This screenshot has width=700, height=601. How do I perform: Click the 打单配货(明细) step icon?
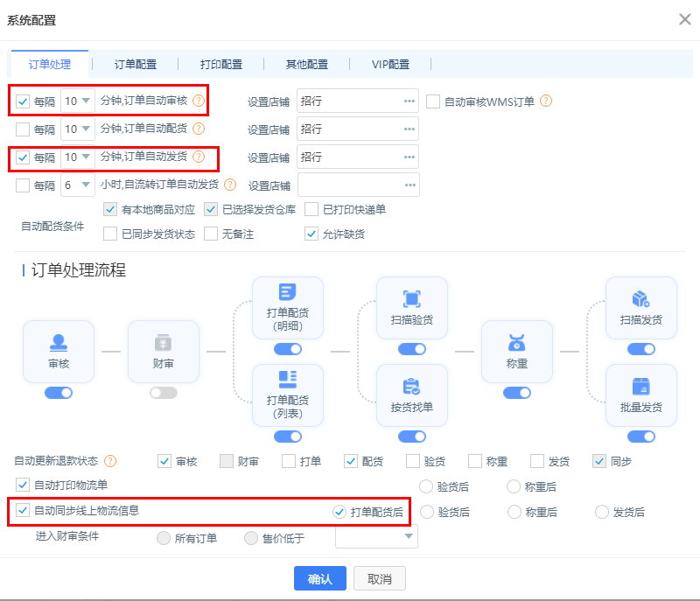[x=288, y=292]
